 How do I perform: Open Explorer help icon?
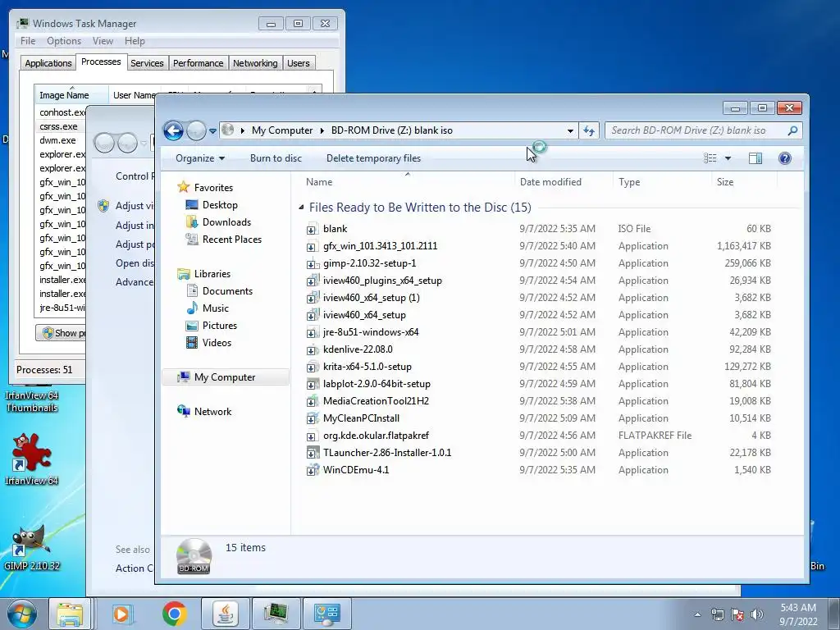tap(785, 158)
